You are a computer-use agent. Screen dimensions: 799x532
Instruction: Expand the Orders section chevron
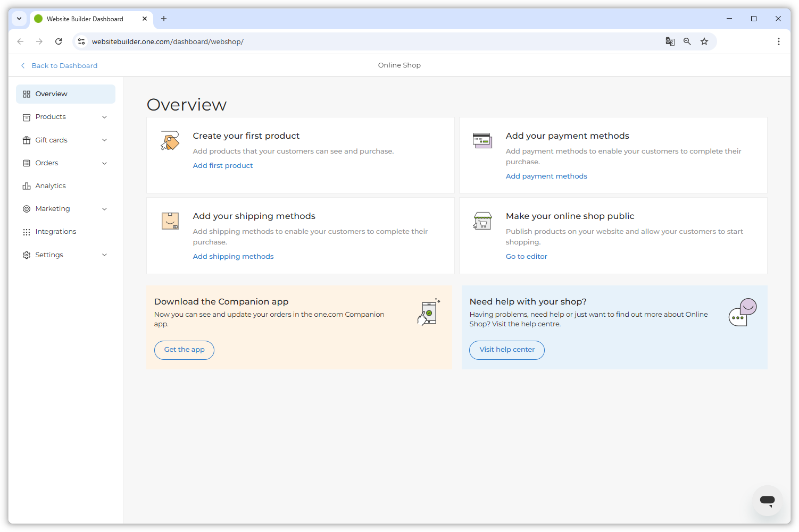pos(104,163)
